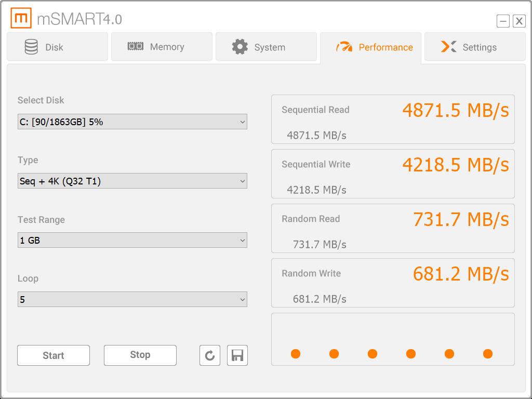The width and height of the screenshot is (532, 399).
Task: Open the Test Range dropdown
Action: tap(132, 241)
